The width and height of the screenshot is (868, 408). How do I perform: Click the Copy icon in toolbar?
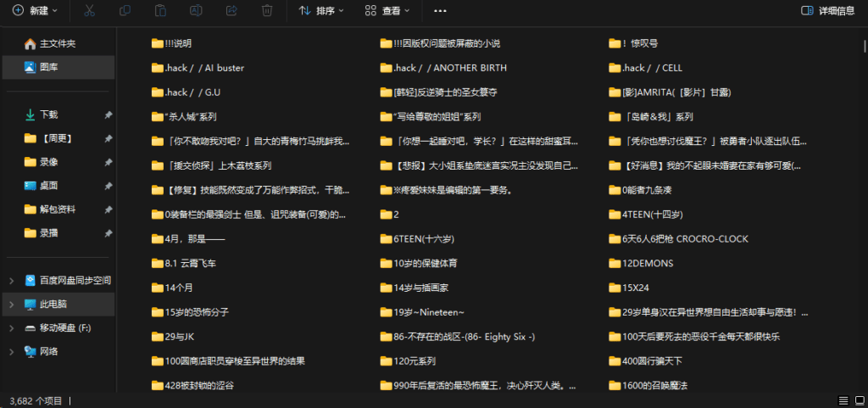pyautogui.click(x=125, y=11)
